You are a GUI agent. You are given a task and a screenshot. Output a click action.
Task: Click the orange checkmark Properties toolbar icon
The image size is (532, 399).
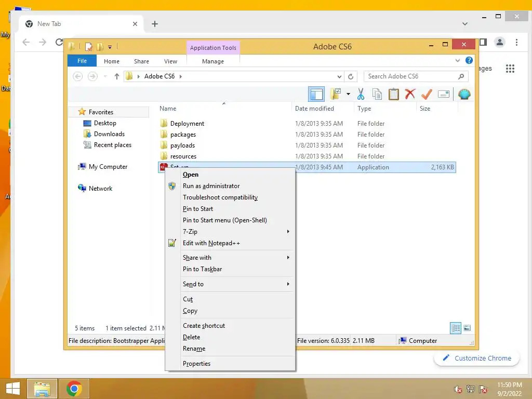point(427,94)
